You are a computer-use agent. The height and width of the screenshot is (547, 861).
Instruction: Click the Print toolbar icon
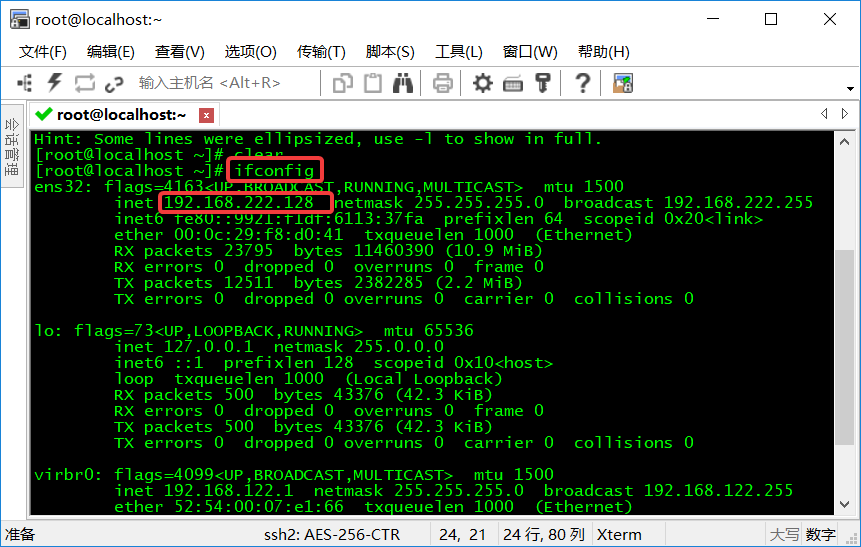point(443,83)
